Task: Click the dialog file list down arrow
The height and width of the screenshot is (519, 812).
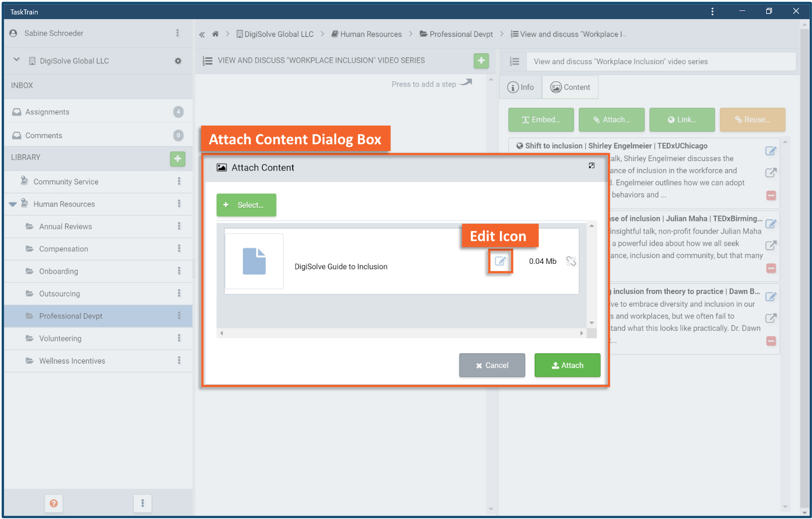Action: pos(592,323)
